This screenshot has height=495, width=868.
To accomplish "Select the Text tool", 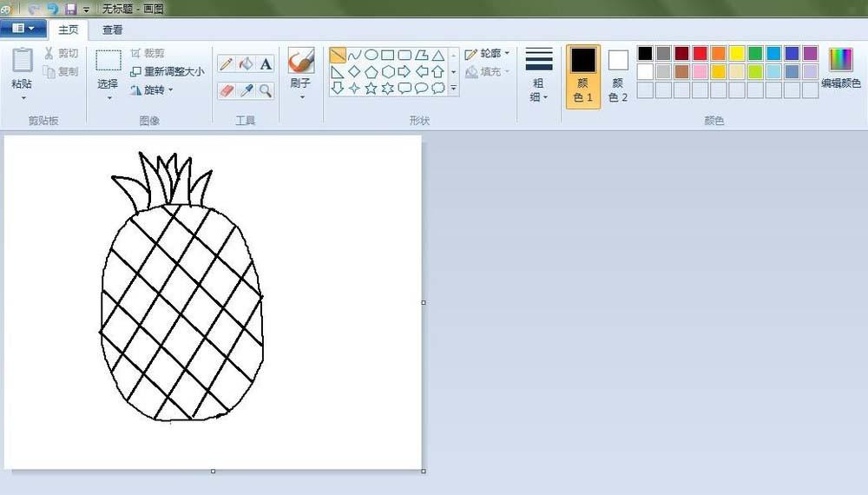I will pyautogui.click(x=266, y=63).
